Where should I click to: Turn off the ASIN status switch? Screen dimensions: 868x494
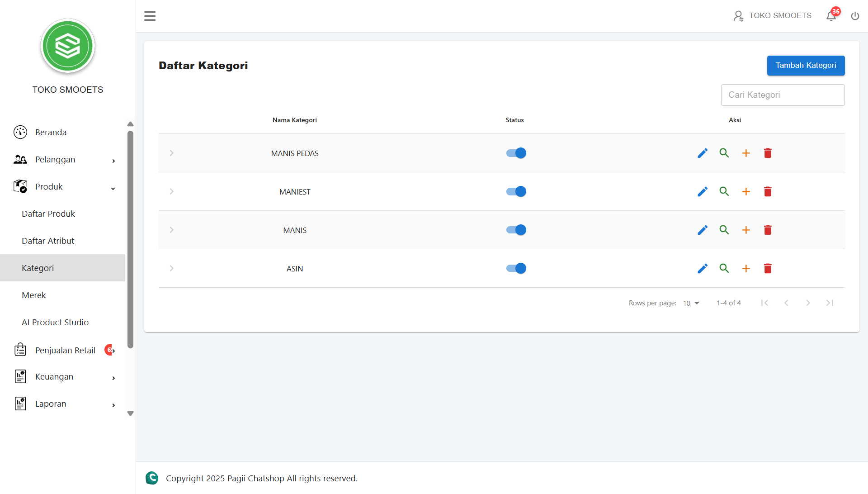(516, 268)
